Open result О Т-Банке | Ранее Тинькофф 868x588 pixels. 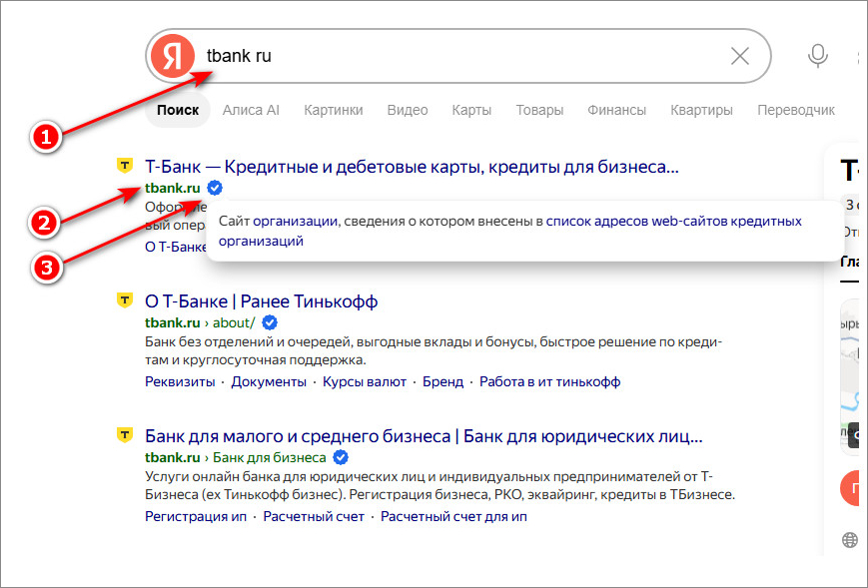[x=262, y=301]
